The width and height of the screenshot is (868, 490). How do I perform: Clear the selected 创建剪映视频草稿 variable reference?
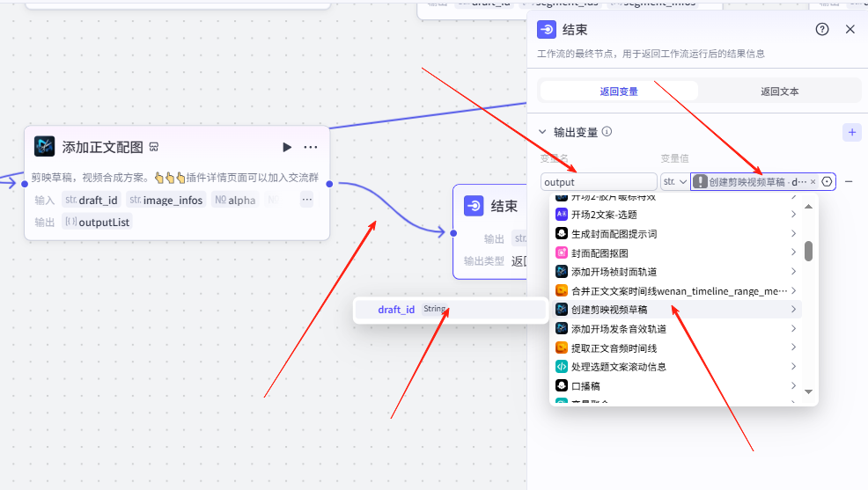coord(813,182)
